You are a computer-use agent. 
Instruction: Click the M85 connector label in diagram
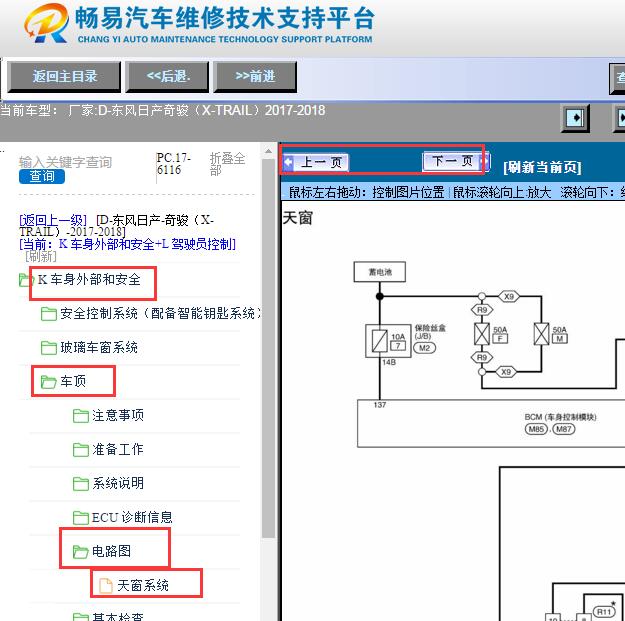(536, 429)
